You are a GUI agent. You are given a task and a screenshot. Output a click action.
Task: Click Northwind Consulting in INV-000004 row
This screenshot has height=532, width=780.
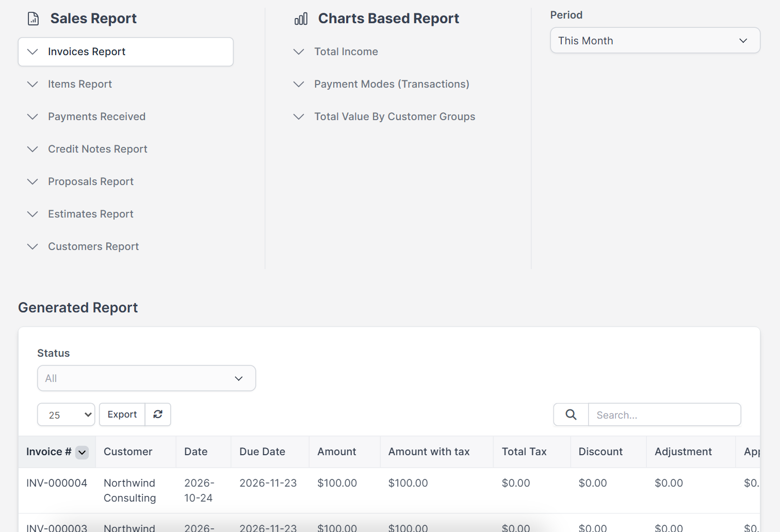click(129, 490)
